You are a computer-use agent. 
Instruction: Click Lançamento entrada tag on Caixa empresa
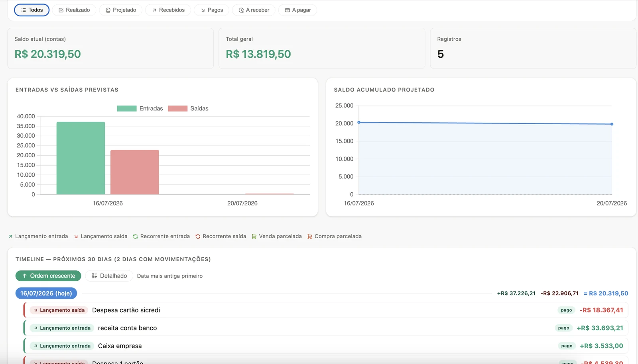[62, 346]
